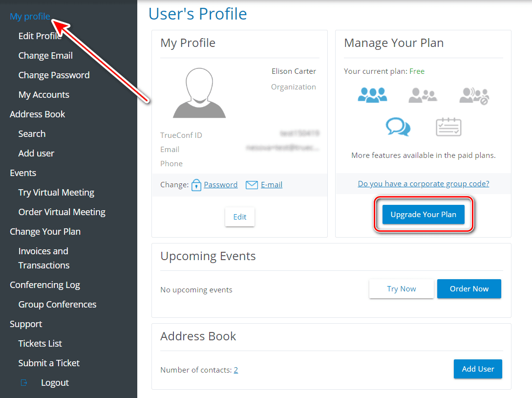The height and width of the screenshot is (398, 532).
Task: Select Change Email in the sidebar
Action: click(x=45, y=56)
